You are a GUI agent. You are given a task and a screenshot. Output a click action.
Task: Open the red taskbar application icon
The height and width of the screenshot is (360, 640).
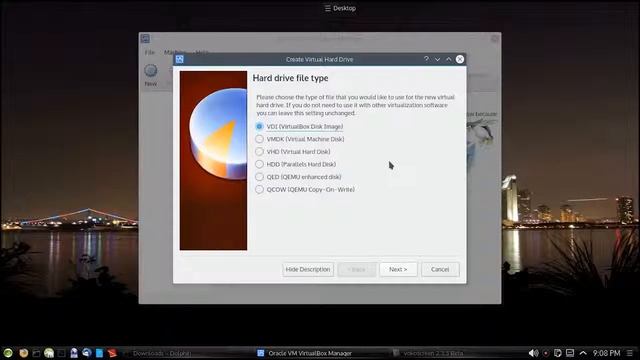tap(112, 353)
